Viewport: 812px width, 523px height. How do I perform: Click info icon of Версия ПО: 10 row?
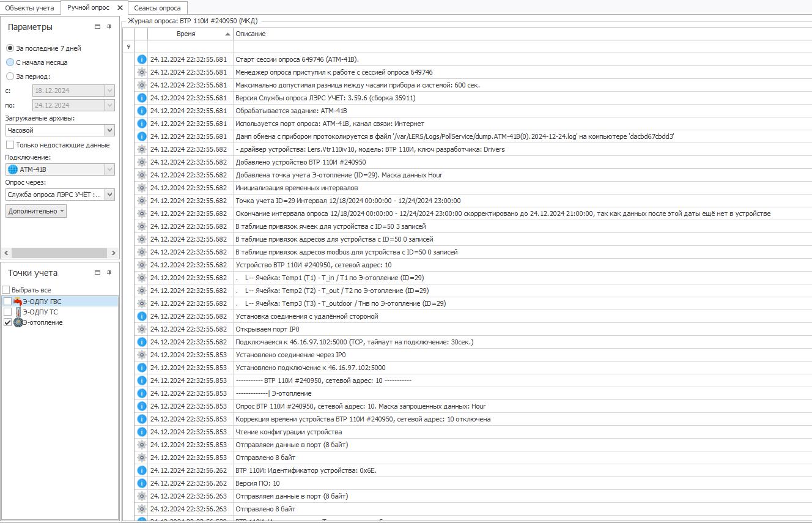[x=142, y=483]
